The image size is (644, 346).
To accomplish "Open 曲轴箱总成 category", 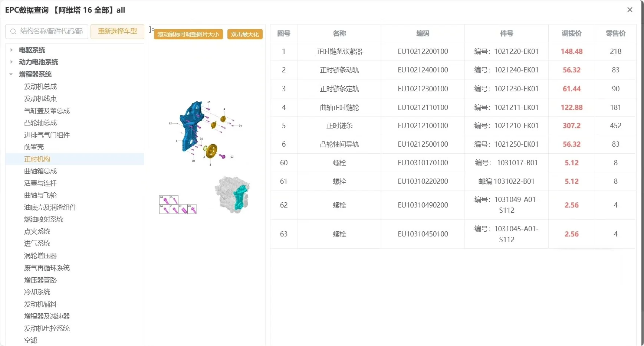I will 40,171.
